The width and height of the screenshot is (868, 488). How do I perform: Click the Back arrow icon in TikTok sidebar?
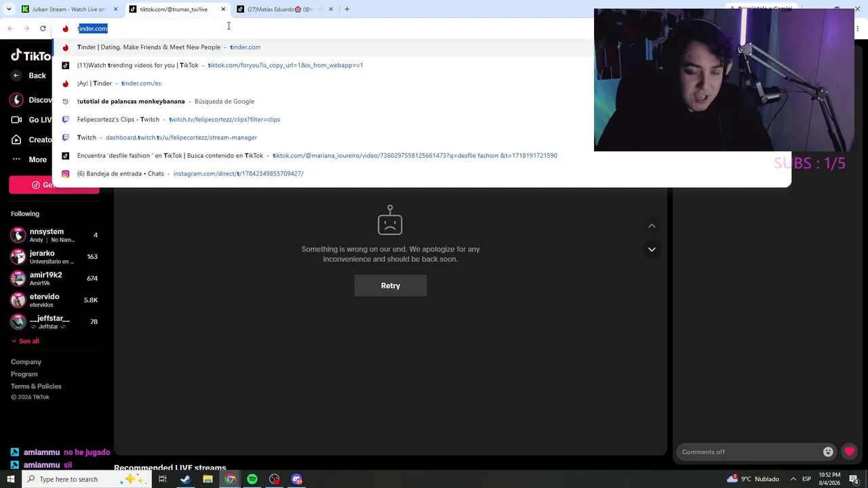[x=16, y=76]
